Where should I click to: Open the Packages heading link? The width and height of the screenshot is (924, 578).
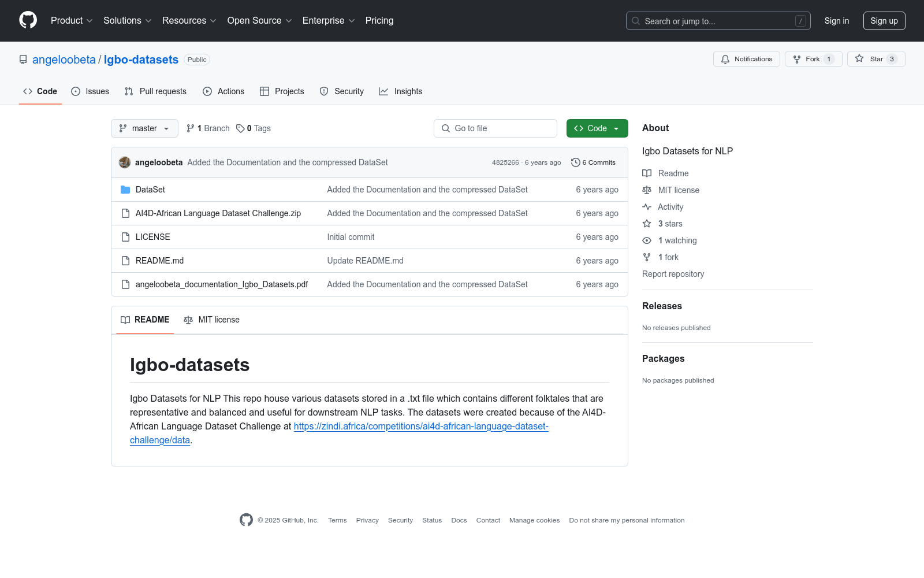click(663, 358)
